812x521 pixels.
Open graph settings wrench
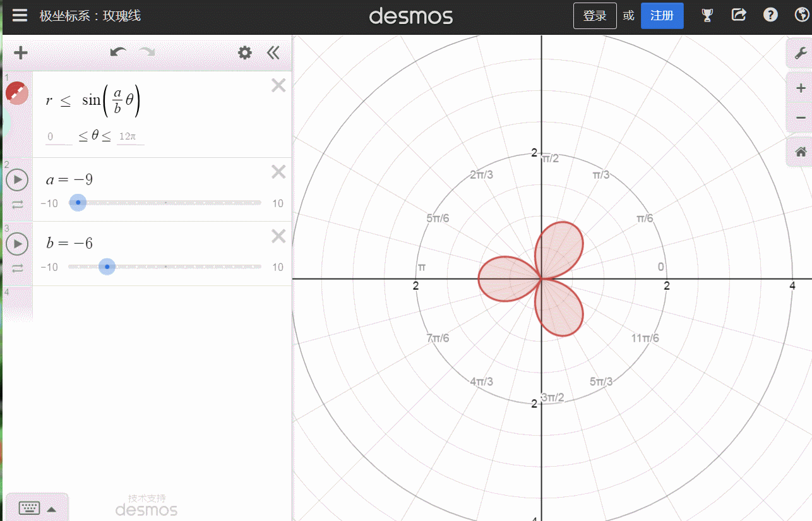tap(800, 53)
